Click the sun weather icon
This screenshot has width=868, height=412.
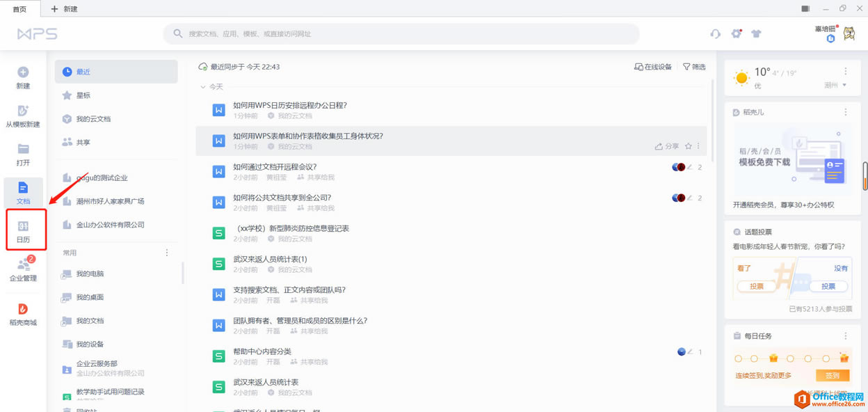[x=742, y=77]
